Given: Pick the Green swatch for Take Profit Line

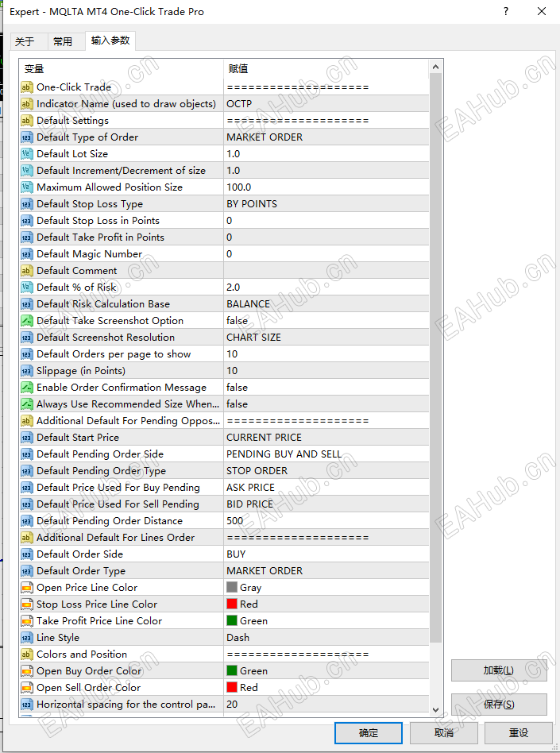Looking at the screenshot, I should pos(232,620).
